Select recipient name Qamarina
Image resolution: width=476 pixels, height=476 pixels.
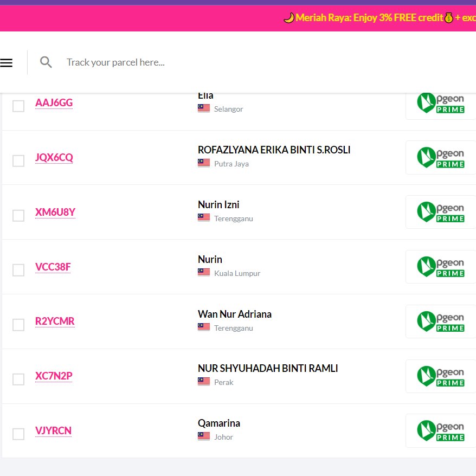pos(219,423)
